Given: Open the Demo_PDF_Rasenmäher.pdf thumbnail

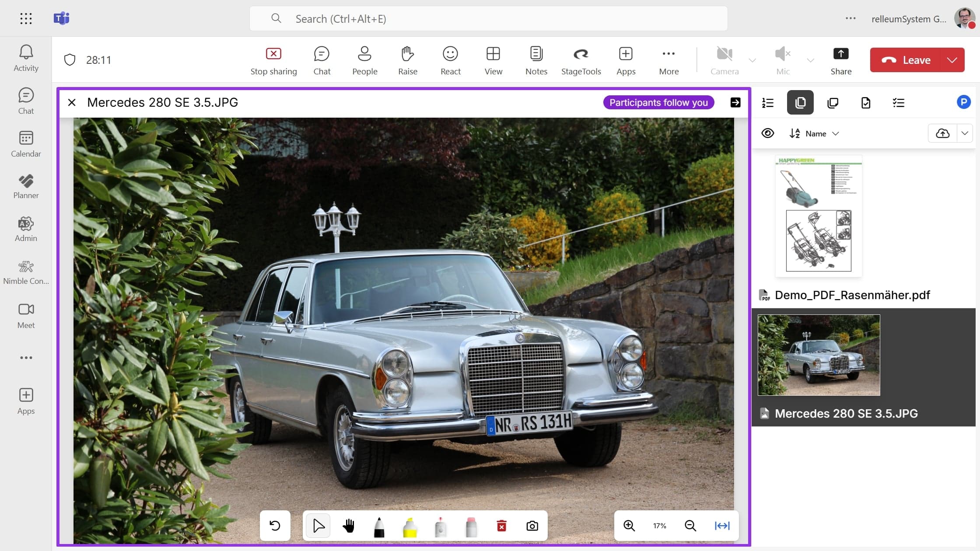Looking at the screenshot, I should (819, 216).
